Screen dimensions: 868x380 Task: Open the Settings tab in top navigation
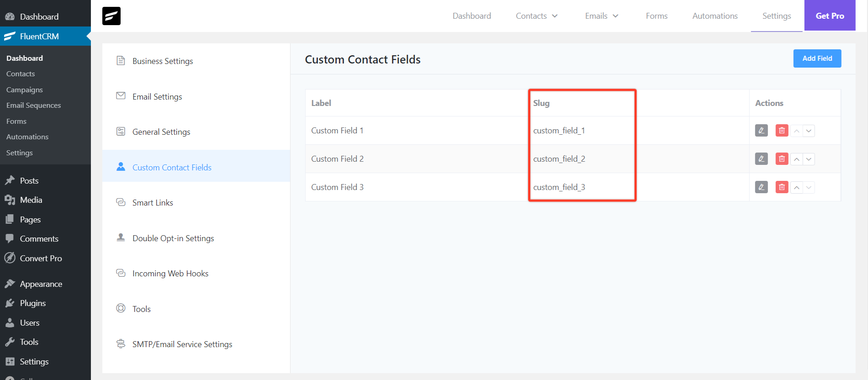[x=777, y=16]
